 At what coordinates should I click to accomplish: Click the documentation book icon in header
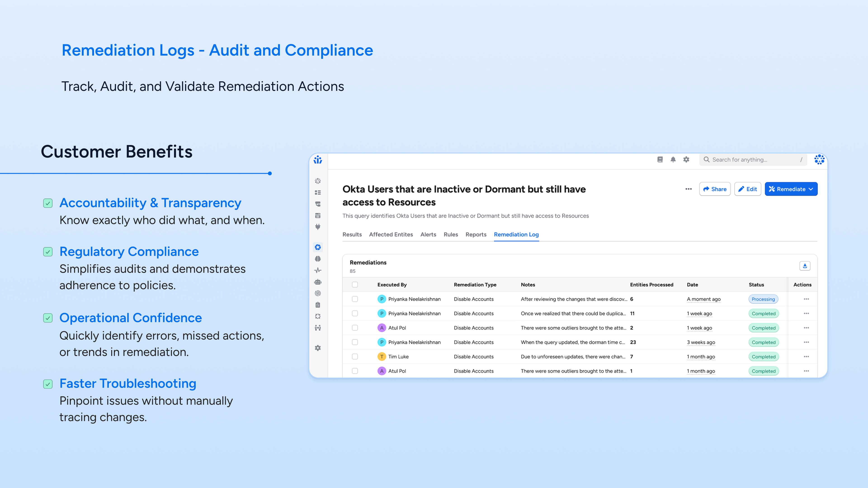pos(660,160)
